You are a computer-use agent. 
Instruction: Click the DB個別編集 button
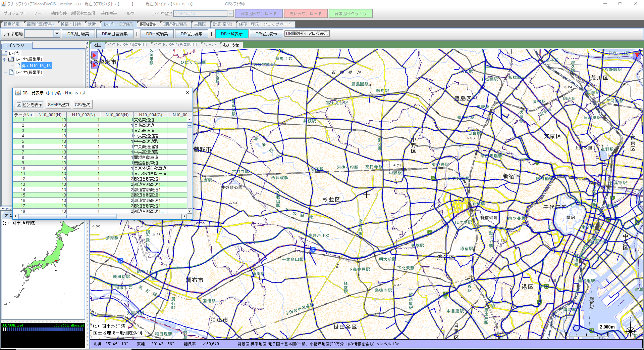(192, 34)
